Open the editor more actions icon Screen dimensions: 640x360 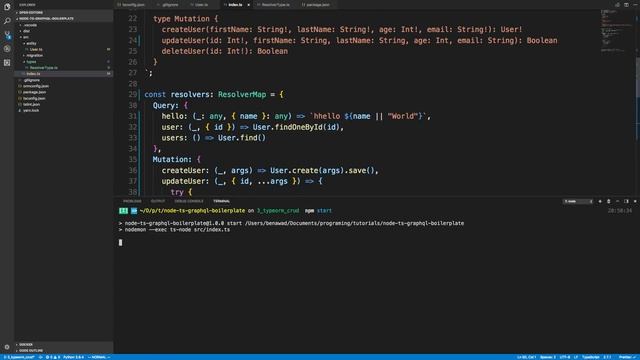[x=635, y=5]
